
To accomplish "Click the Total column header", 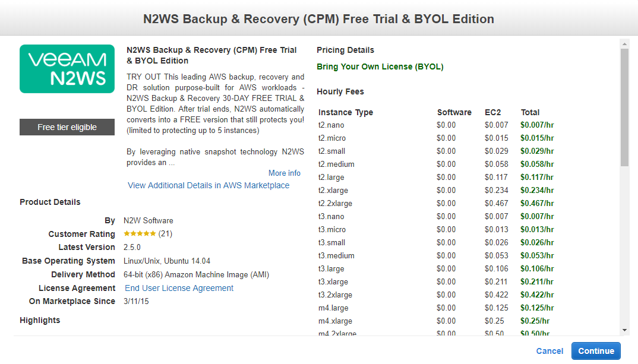I will (530, 112).
